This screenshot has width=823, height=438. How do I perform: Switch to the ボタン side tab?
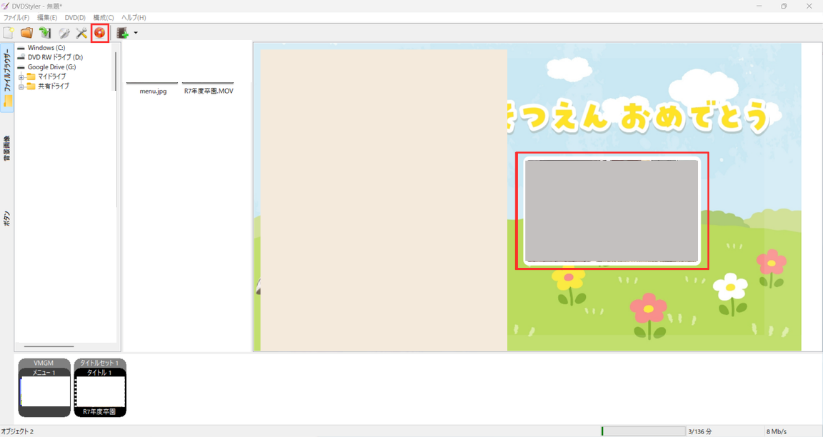(7, 218)
